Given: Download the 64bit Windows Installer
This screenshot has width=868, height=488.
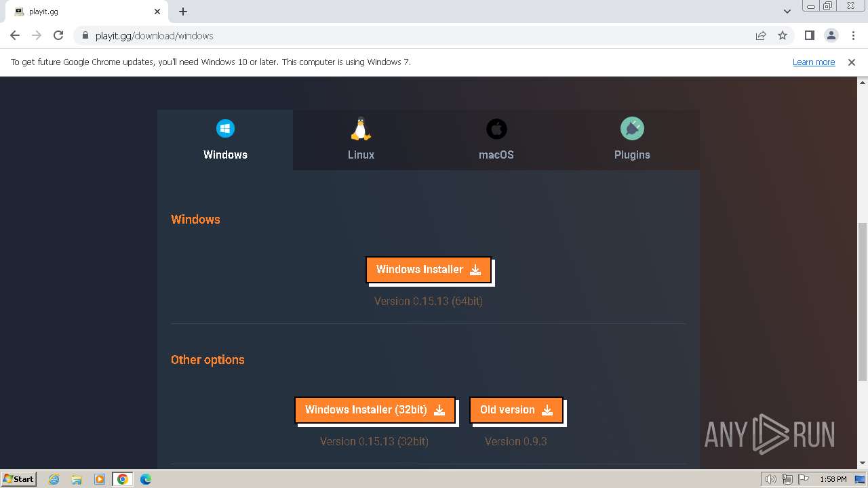Looking at the screenshot, I should (x=428, y=269).
